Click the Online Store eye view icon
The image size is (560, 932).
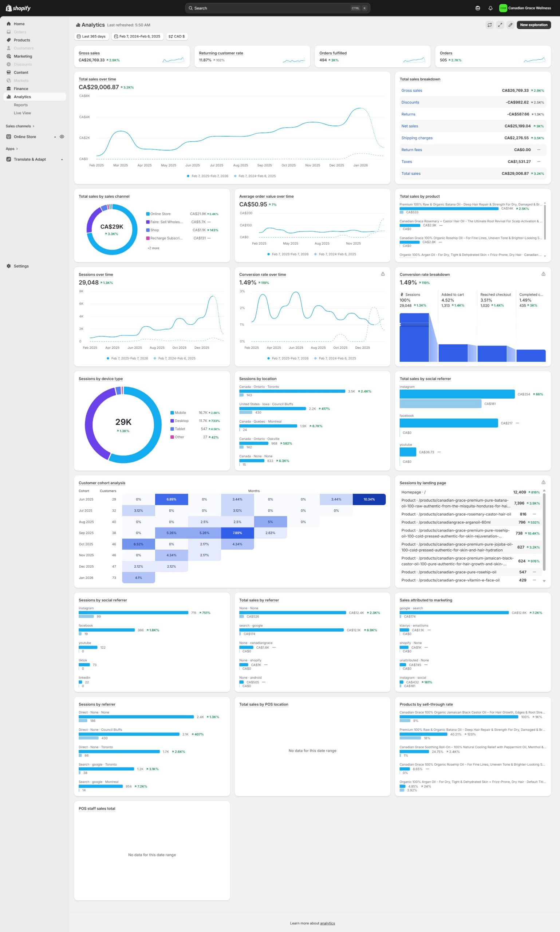[x=62, y=137]
